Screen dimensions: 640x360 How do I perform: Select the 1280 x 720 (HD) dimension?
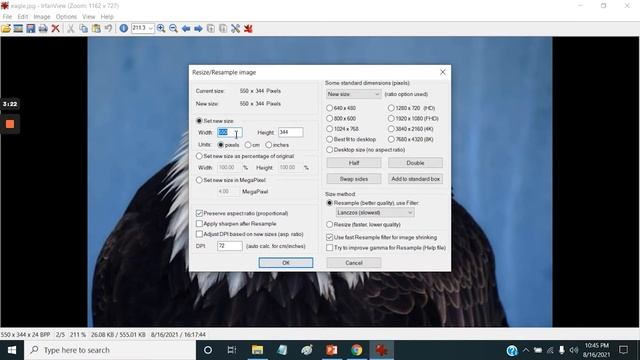tap(391, 108)
